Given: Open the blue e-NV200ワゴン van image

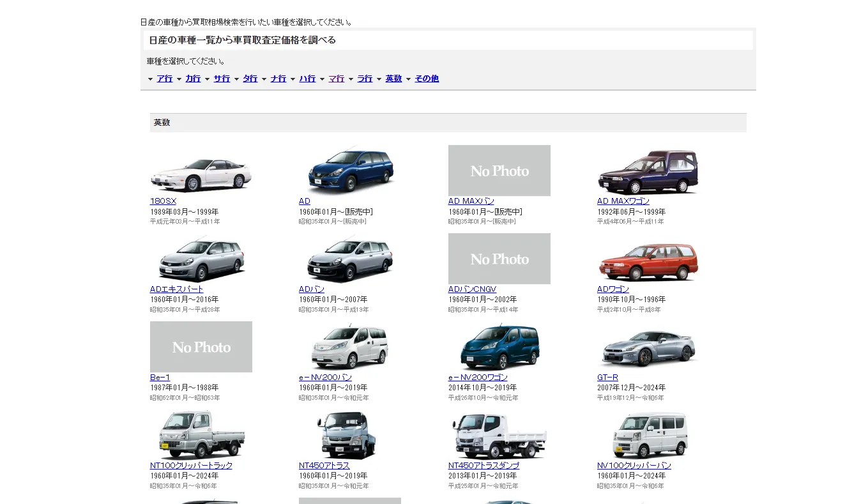Looking at the screenshot, I should click(x=499, y=347).
